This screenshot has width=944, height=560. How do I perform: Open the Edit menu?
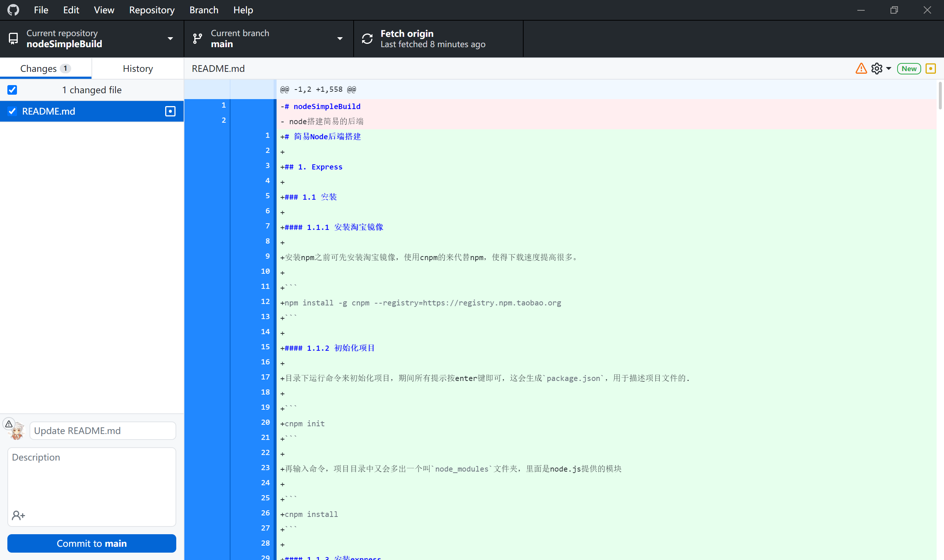pos(71,10)
